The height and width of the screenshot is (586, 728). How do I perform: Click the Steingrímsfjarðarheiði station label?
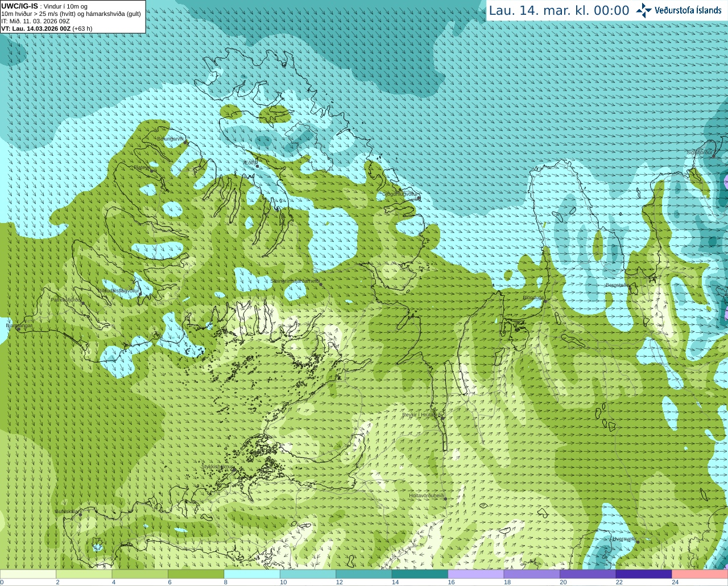coord(295,281)
